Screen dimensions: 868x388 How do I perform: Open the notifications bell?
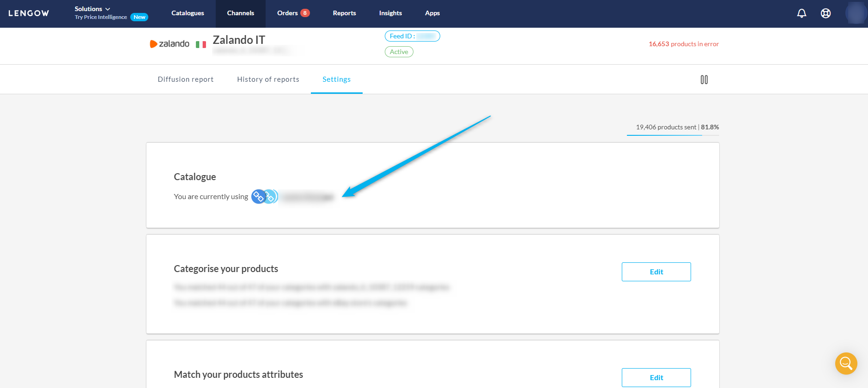coord(801,13)
